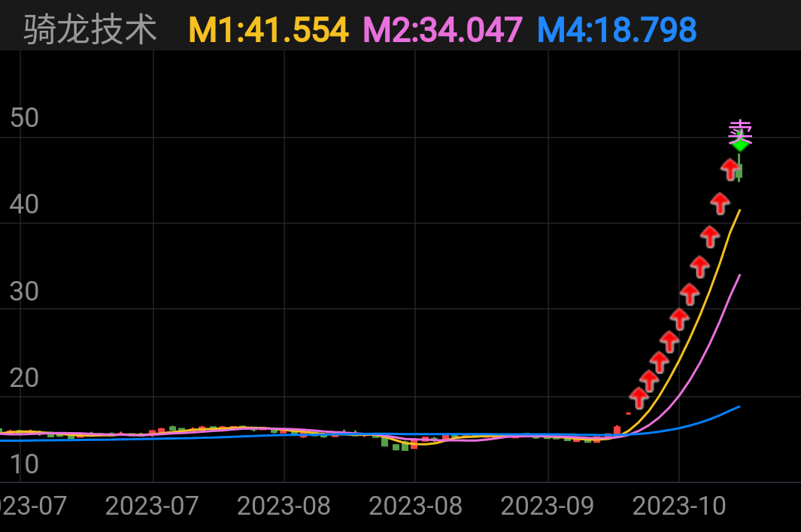
Task: Click the red breakout candle before the rally
Action: (617, 430)
